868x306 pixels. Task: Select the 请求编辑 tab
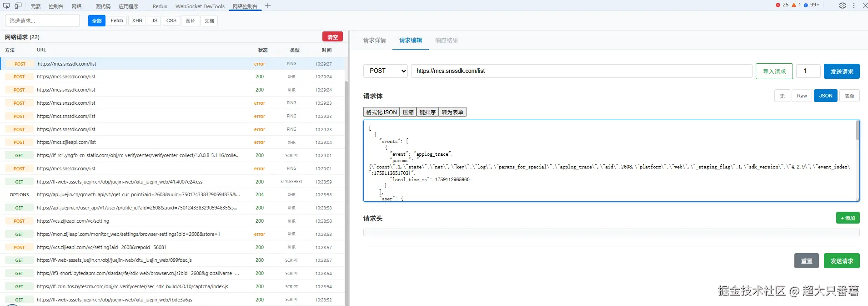coord(411,41)
